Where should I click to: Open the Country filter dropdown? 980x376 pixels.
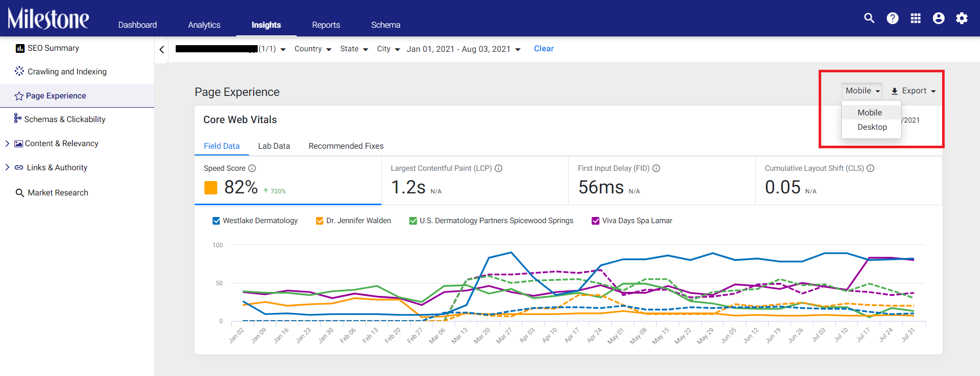312,49
